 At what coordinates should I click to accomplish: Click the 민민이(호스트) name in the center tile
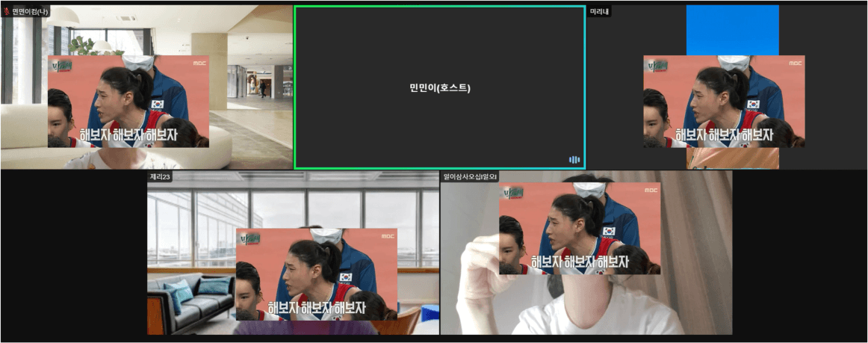point(439,87)
